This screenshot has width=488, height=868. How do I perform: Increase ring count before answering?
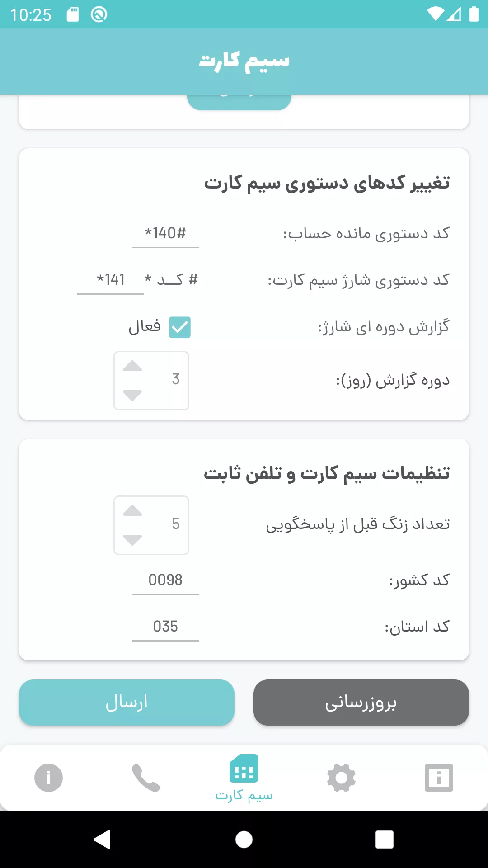click(132, 511)
